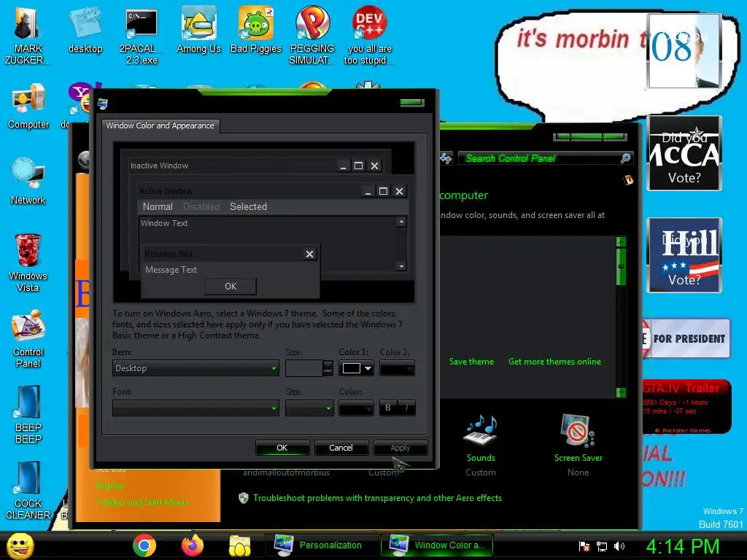Click Cancel in the appearance dialog
This screenshot has width=747, height=560.
[x=341, y=448]
